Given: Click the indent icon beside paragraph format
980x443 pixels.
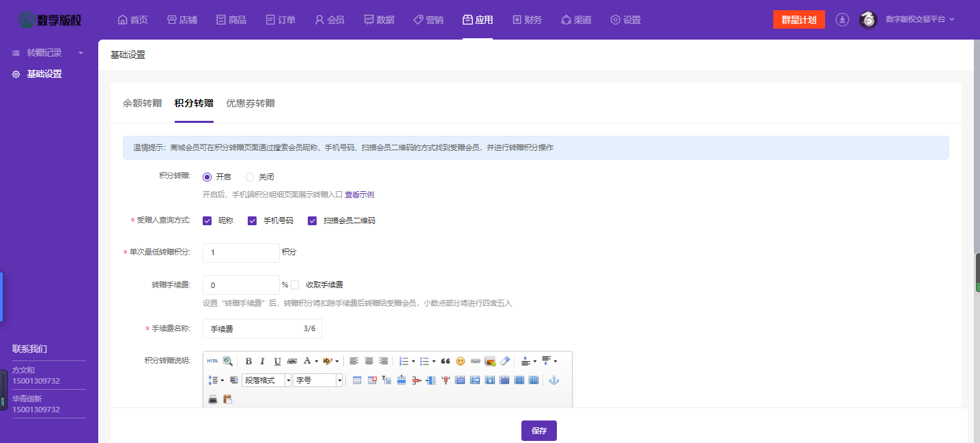Looking at the screenshot, I should pyautogui.click(x=233, y=380).
